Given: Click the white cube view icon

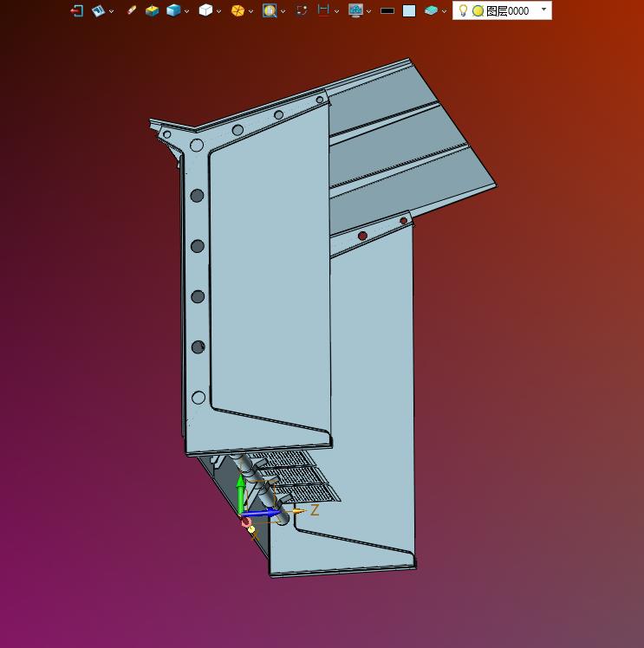Looking at the screenshot, I should tap(205, 10).
